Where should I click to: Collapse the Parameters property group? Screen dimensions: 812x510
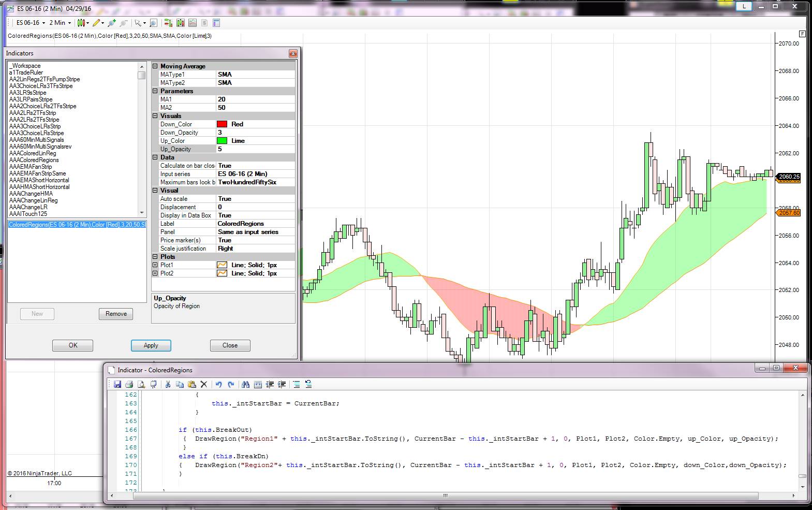tap(155, 91)
